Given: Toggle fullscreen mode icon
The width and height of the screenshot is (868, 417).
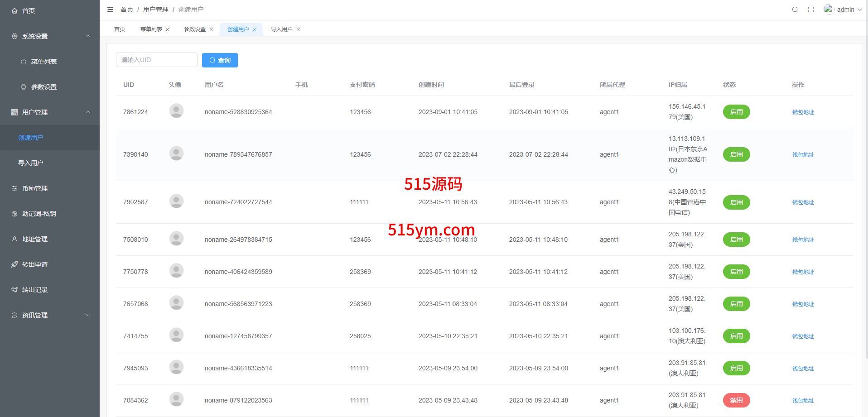Looking at the screenshot, I should point(811,10).
